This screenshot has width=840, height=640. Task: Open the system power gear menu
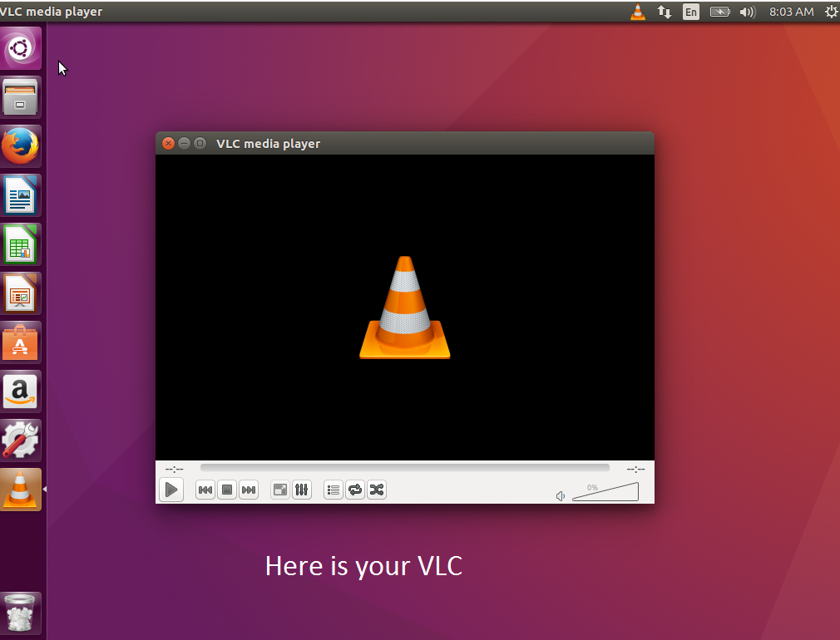[832, 12]
